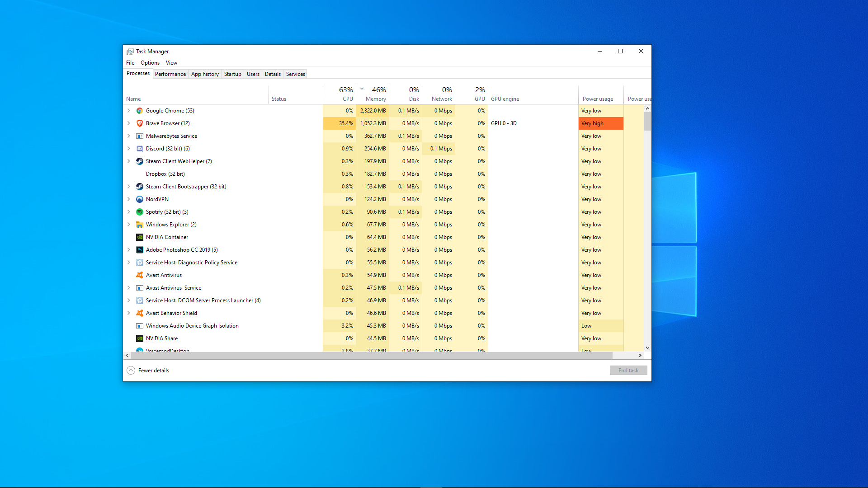Sort by the Network column header
This screenshot has width=868, height=488.
click(439, 94)
